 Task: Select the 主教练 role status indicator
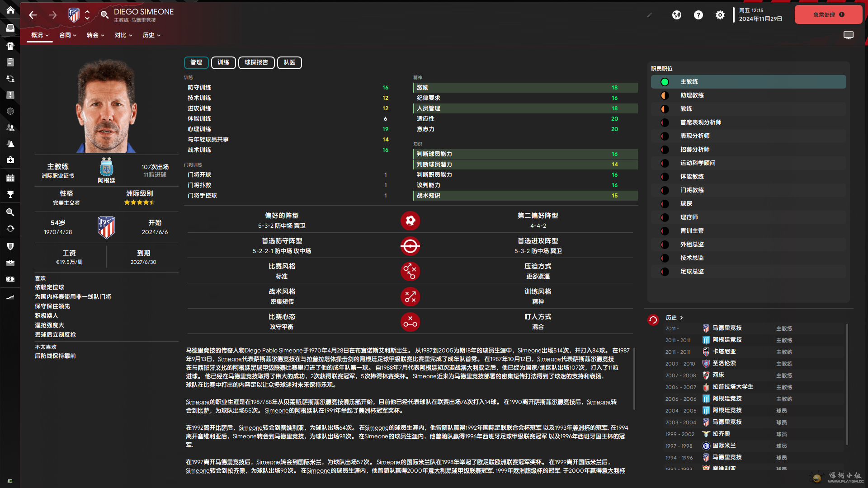point(665,82)
